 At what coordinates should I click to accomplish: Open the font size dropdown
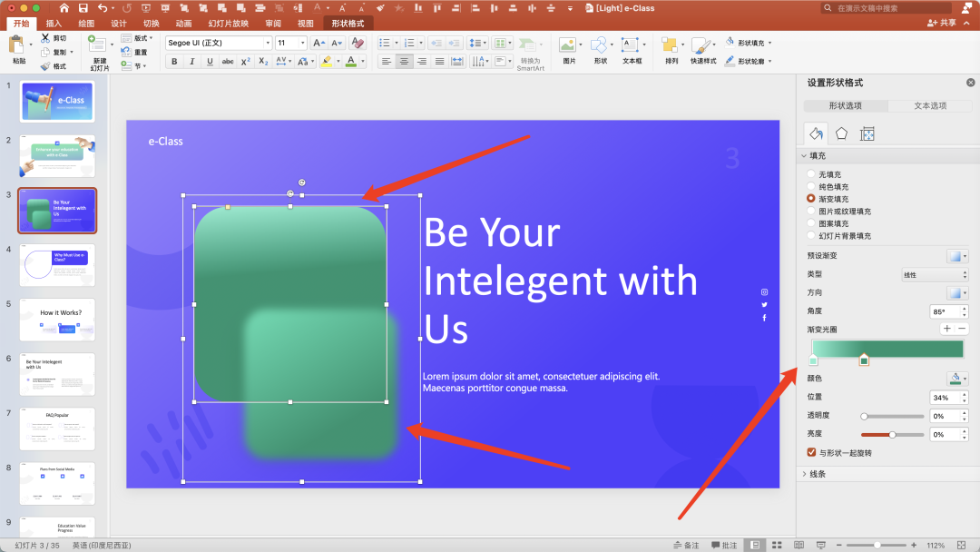point(302,43)
